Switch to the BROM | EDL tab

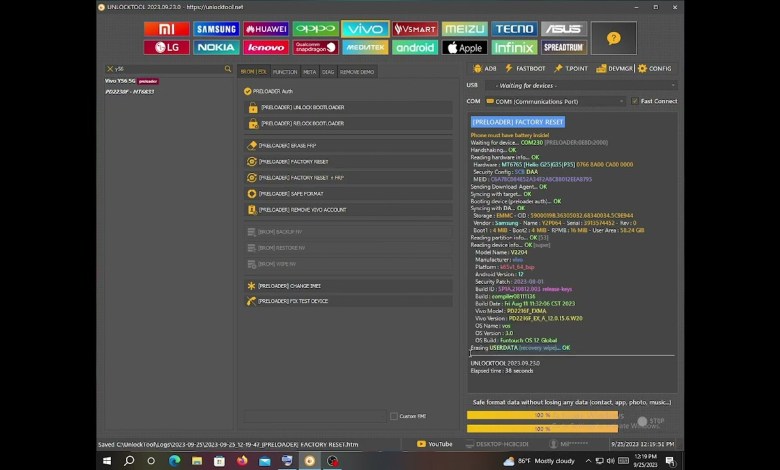pyautogui.click(x=254, y=72)
